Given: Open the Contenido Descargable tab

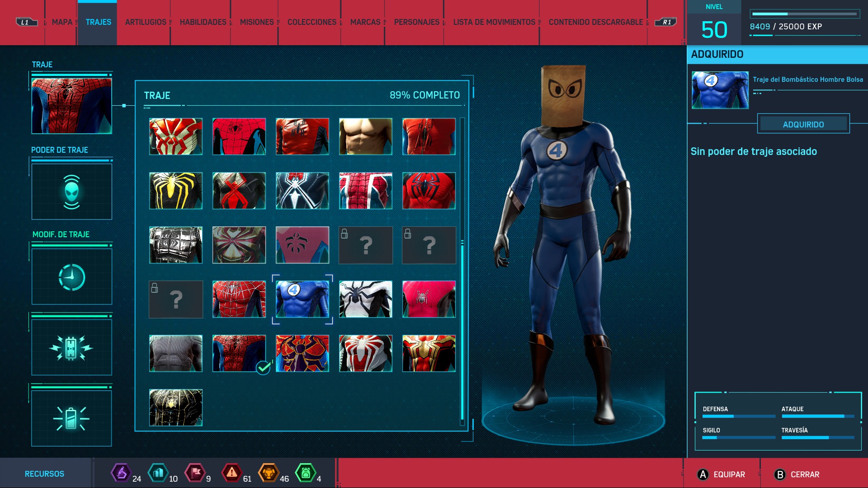Looking at the screenshot, I should click(595, 22).
